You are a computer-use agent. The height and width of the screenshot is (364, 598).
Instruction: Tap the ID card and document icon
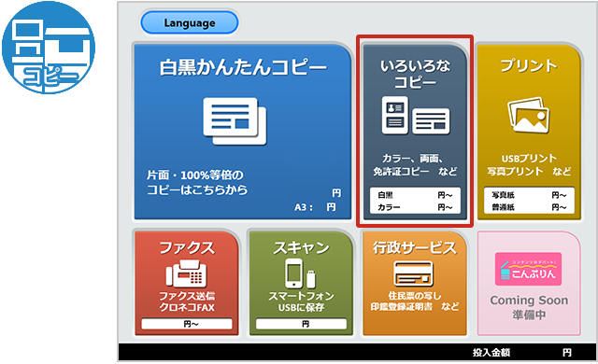tap(416, 116)
